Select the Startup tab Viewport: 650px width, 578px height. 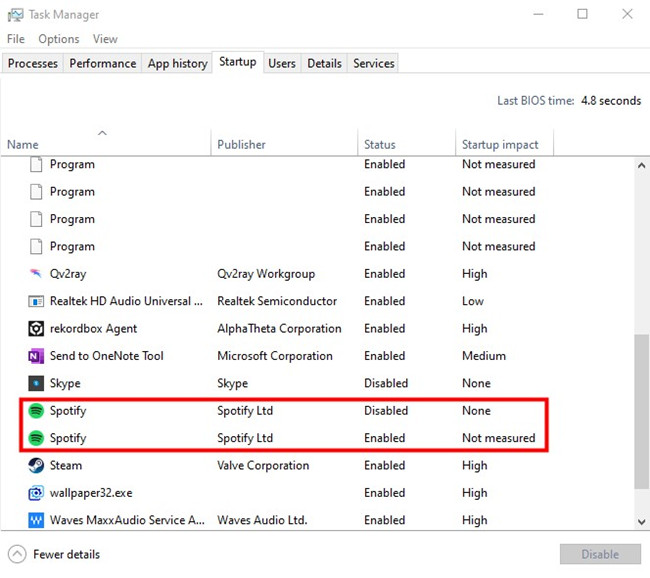coord(238,62)
